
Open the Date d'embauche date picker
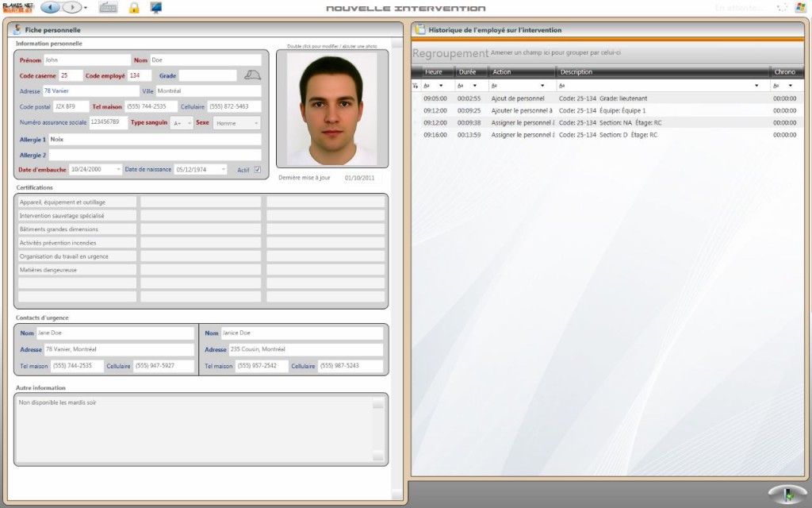[x=118, y=170]
